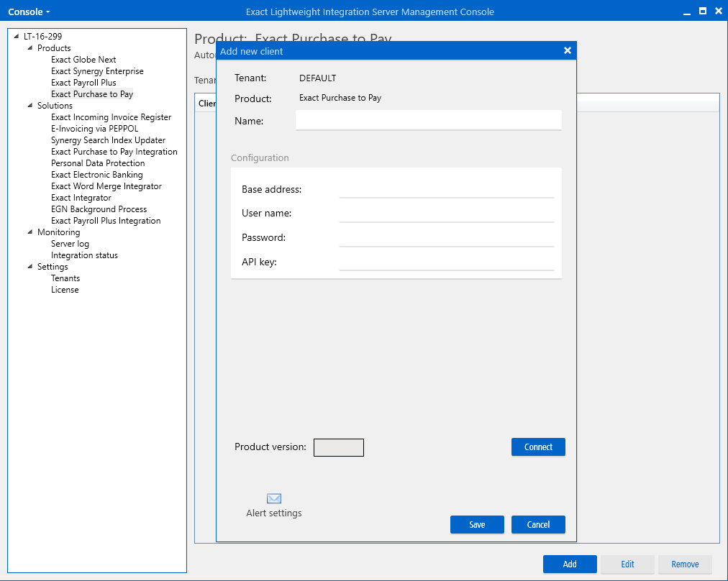728x581 pixels.
Task: Collapse the Monitoring tree section
Action: pos(30,232)
